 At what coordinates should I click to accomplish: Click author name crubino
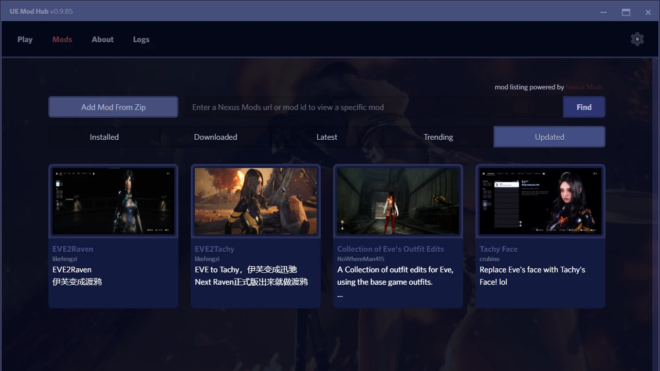[x=489, y=259]
